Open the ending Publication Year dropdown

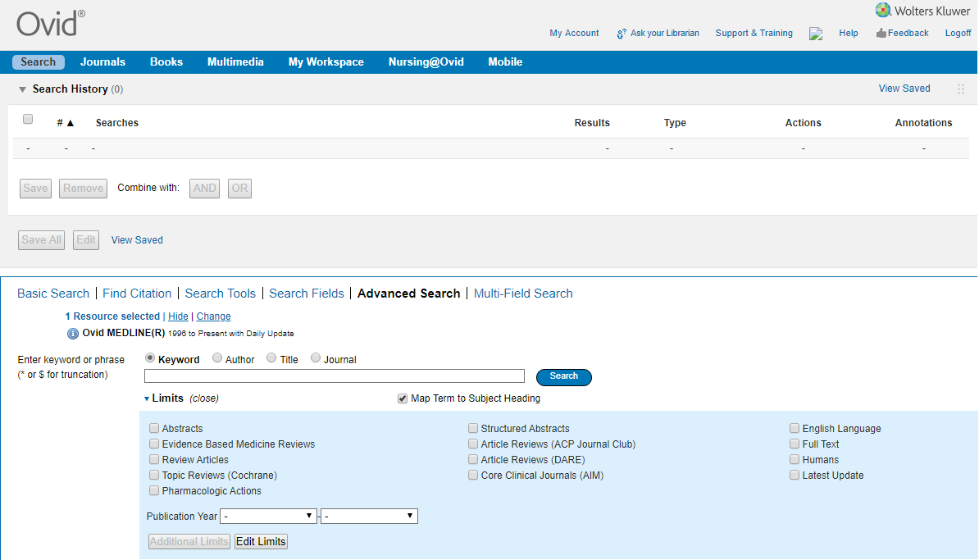[369, 516]
